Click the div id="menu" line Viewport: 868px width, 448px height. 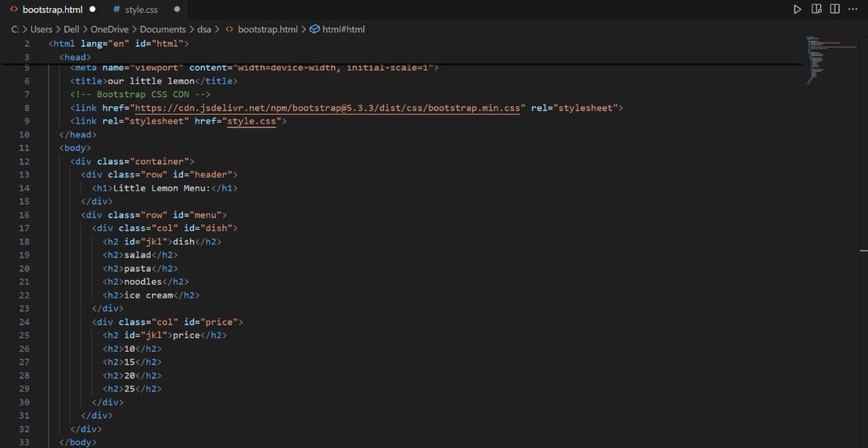[154, 215]
